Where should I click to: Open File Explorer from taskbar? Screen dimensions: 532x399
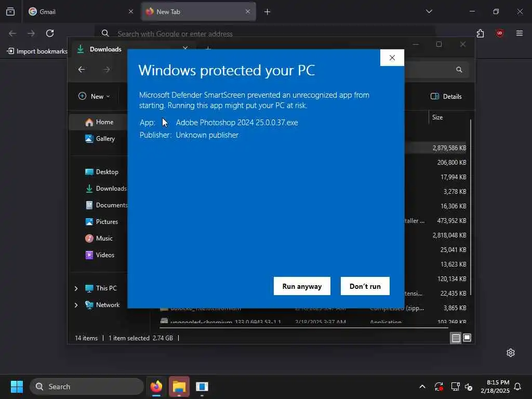179,387
